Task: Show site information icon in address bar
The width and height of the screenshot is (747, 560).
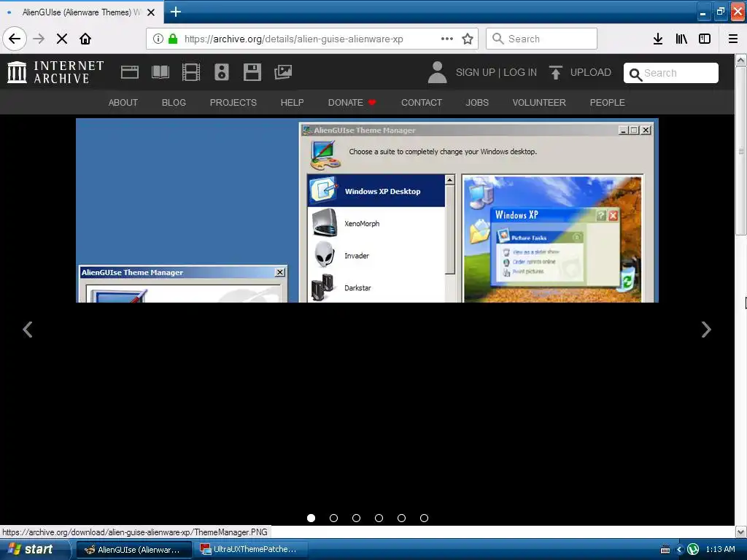Action: [x=158, y=39]
